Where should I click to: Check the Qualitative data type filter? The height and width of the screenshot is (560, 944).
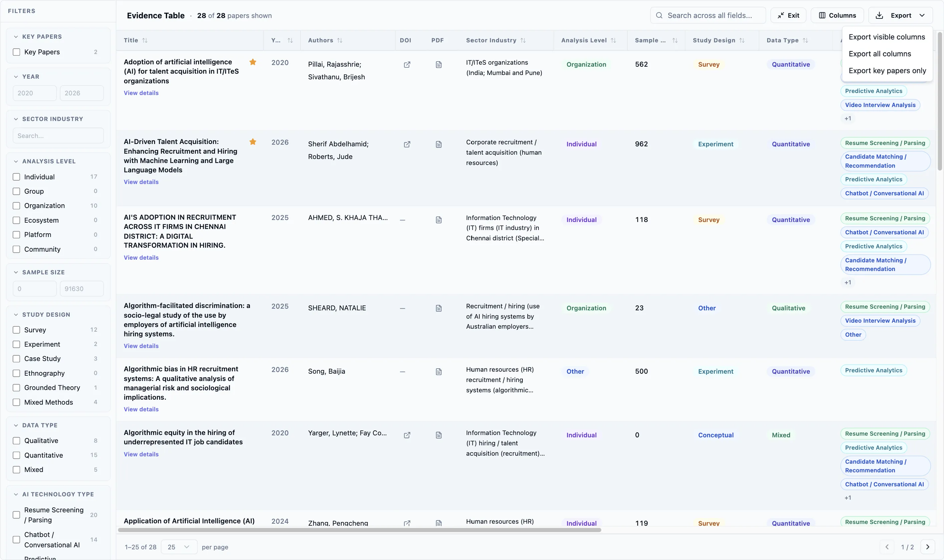coord(16,441)
